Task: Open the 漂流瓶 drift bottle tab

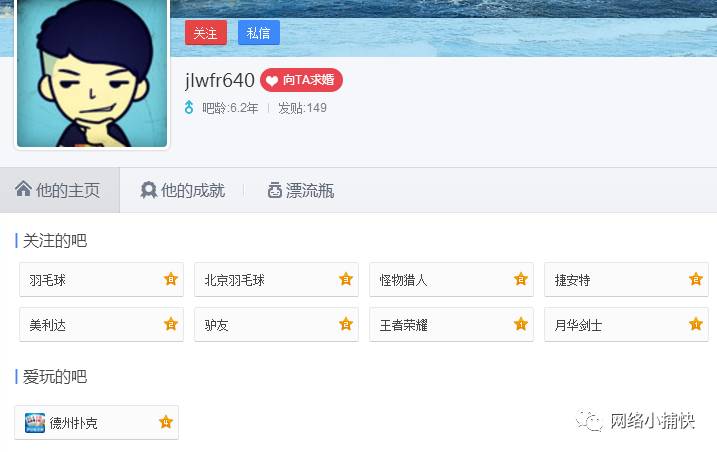Action: click(301, 190)
